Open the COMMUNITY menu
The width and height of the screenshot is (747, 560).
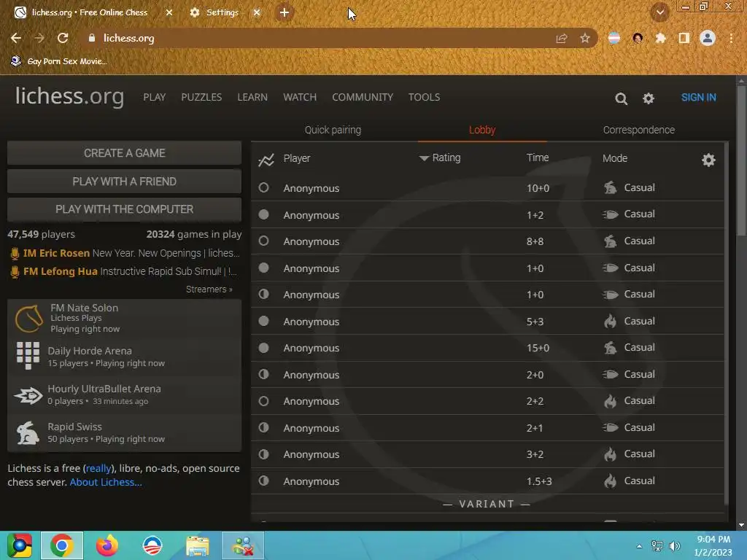tap(363, 97)
